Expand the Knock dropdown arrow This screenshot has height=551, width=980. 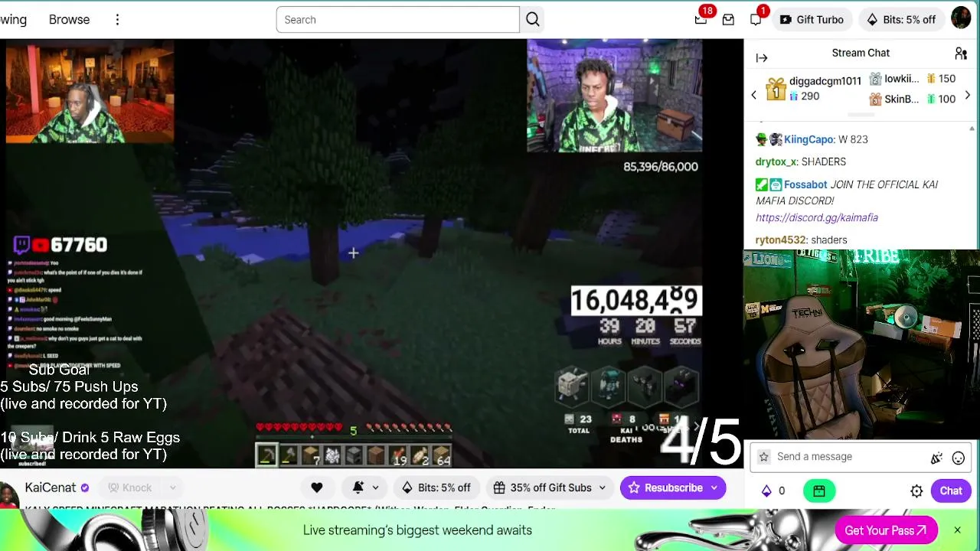click(x=173, y=487)
